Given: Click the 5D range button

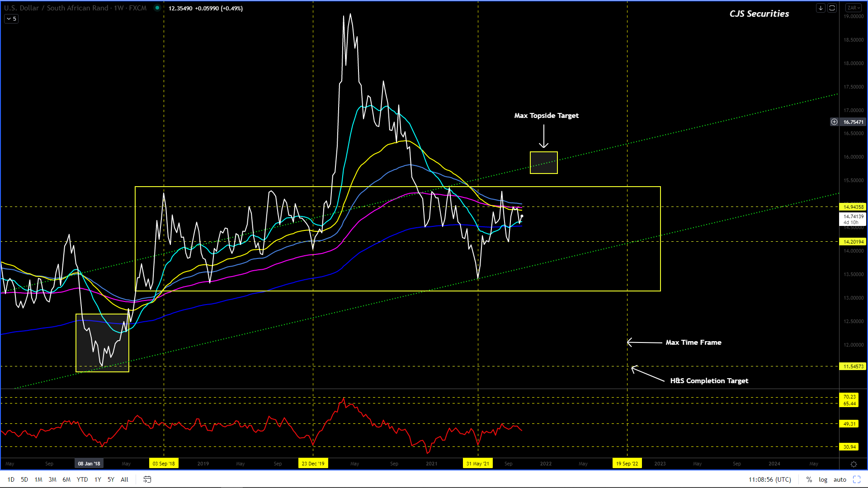Looking at the screenshot, I should (x=24, y=479).
